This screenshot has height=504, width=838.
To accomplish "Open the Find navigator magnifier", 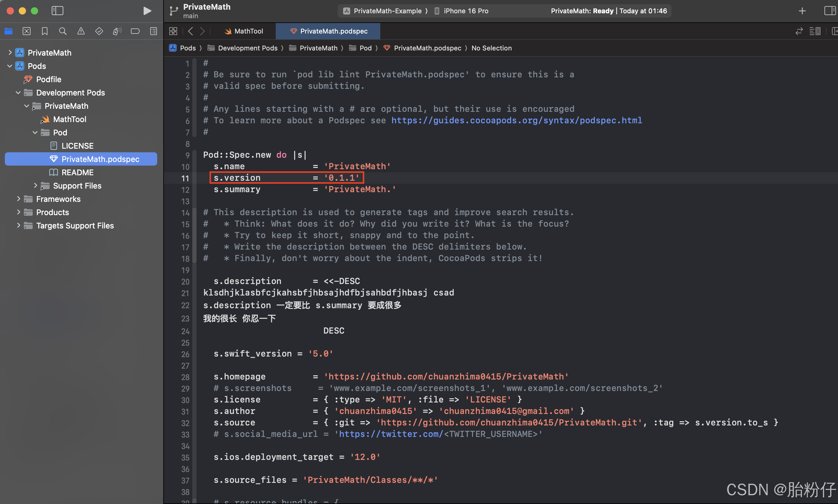I will tap(63, 31).
